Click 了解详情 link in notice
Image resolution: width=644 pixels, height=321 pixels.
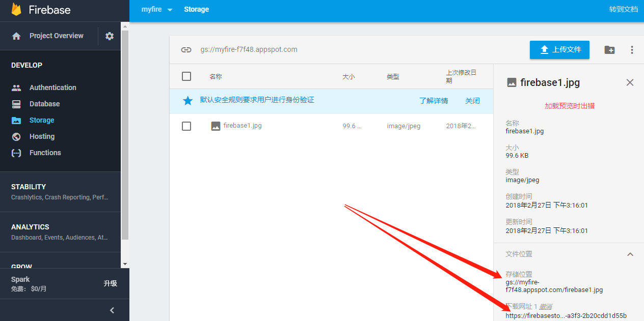(434, 101)
